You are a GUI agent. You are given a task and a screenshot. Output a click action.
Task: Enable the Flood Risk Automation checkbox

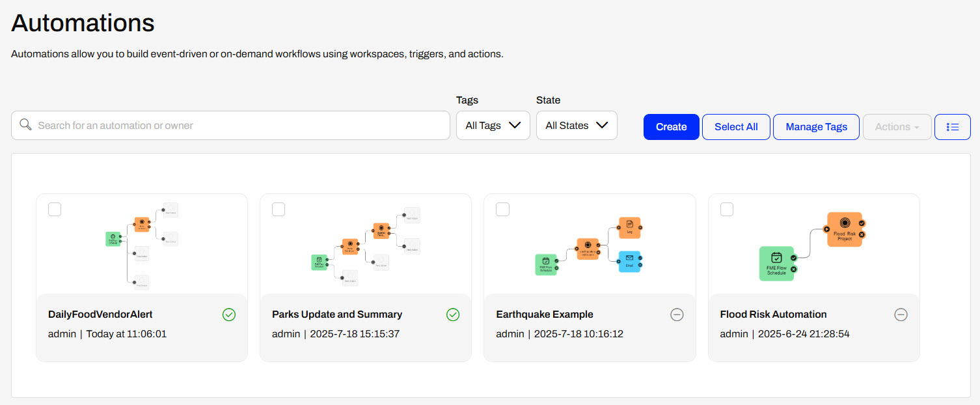click(x=727, y=209)
